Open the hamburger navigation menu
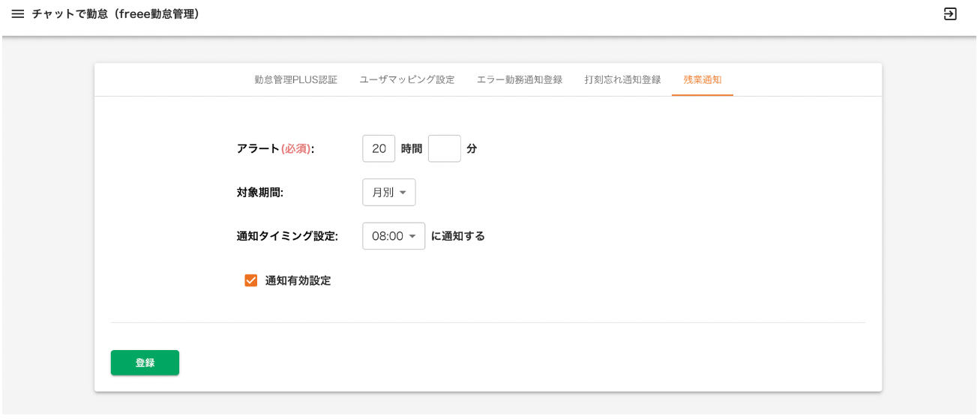Screen dimensions: 980x419 18,14
